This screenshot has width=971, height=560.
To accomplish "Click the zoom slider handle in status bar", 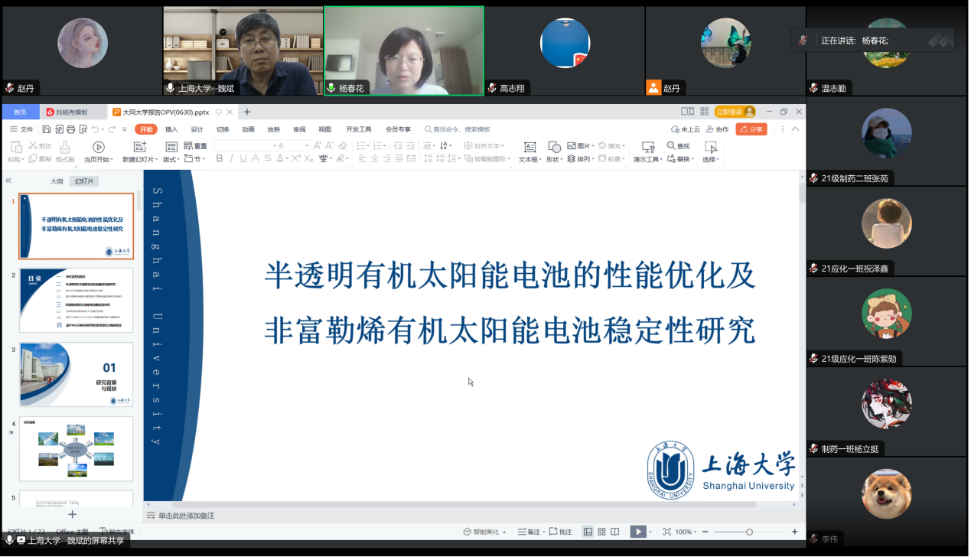I will pyautogui.click(x=749, y=532).
